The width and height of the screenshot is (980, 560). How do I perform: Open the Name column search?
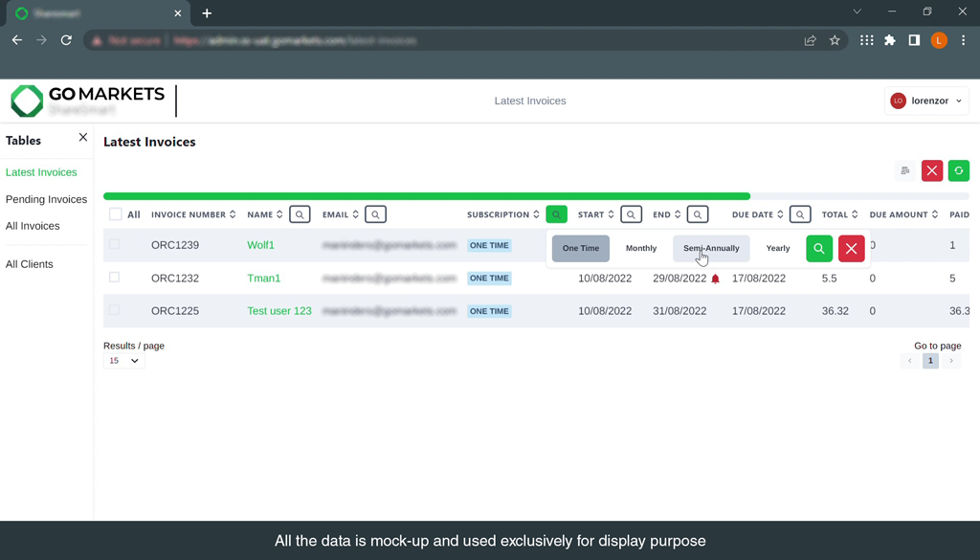pos(300,214)
